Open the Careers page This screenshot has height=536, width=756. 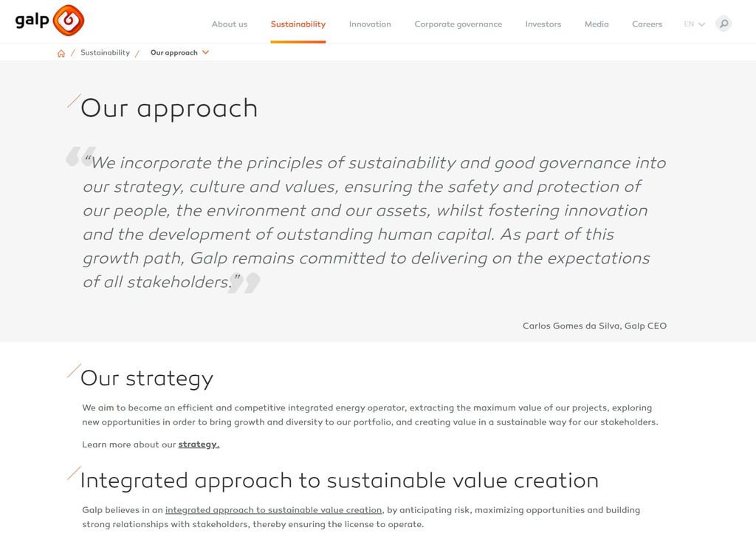(647, 24)
